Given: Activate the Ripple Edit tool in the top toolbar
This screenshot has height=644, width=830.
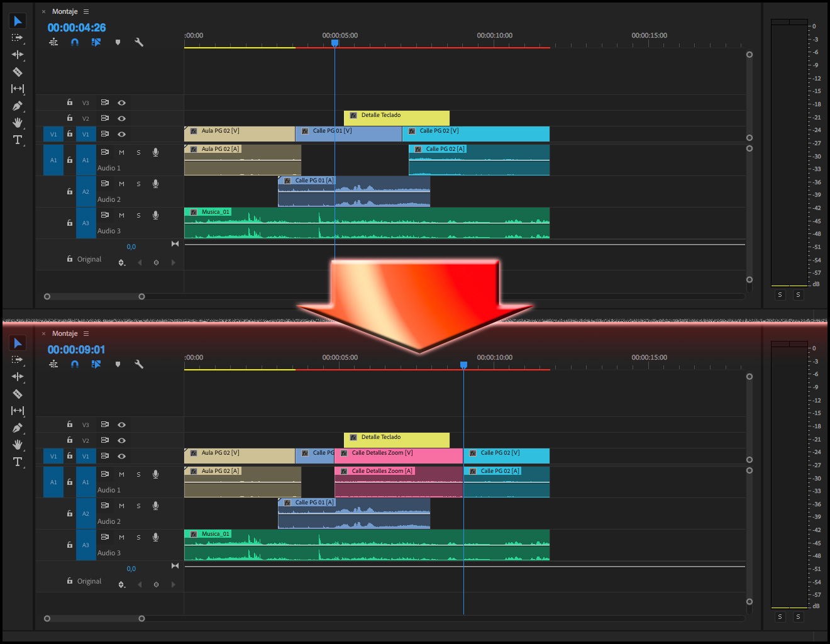Looking at the screenshot, I should coord(18,55).
